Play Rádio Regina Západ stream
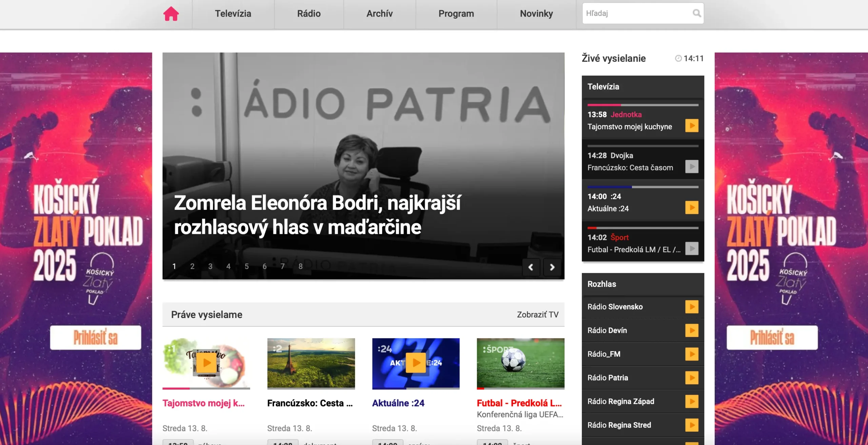This screenshot has width=868, height=445. coord(692,402)
